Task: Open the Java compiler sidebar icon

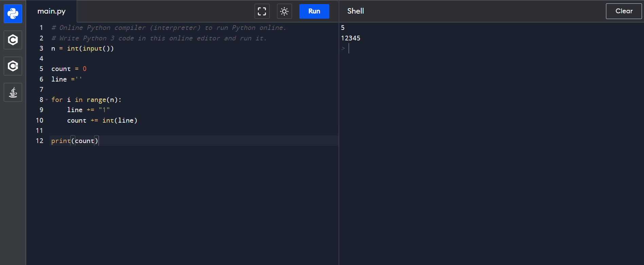Action: tap(13, 92)
